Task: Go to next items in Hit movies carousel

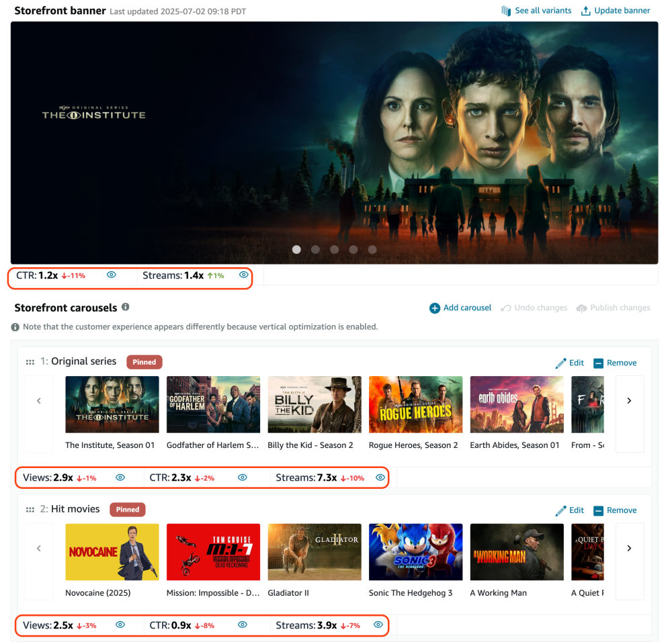Action: [630, 561]
